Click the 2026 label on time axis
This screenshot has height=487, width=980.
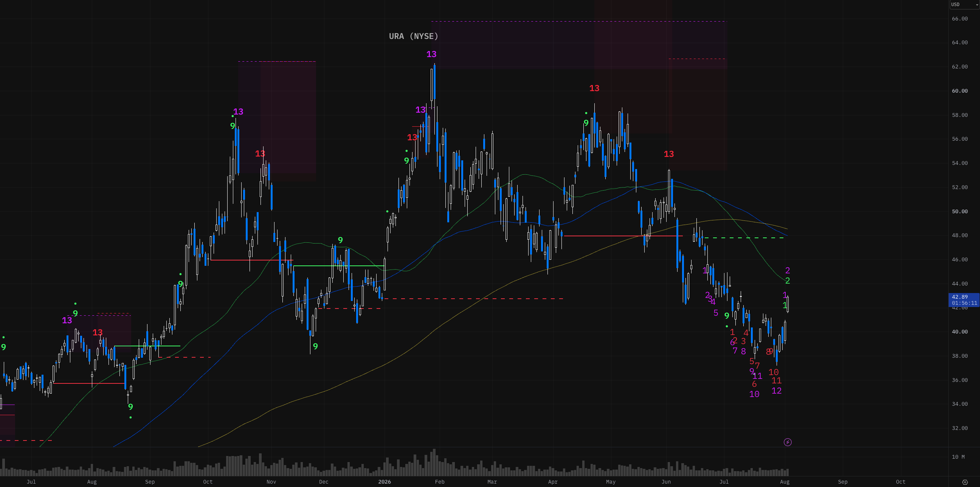(384, 482)
